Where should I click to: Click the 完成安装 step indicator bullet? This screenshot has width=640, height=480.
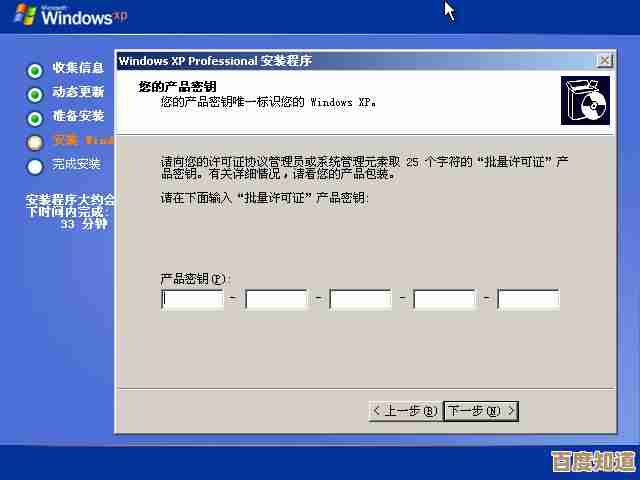35,167
